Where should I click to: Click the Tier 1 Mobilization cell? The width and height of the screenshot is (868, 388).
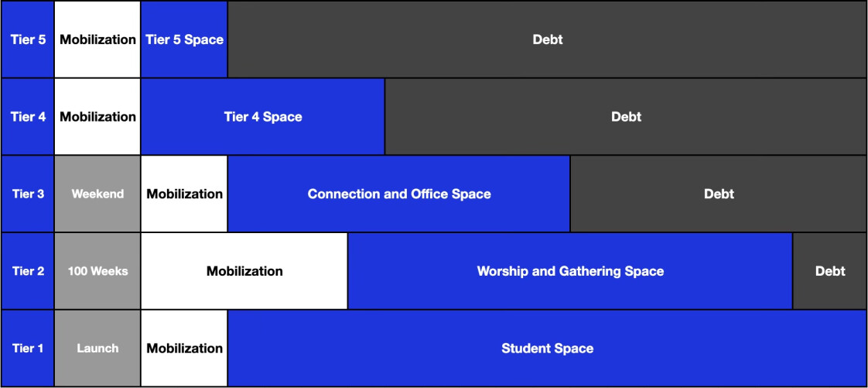point(184,348)
